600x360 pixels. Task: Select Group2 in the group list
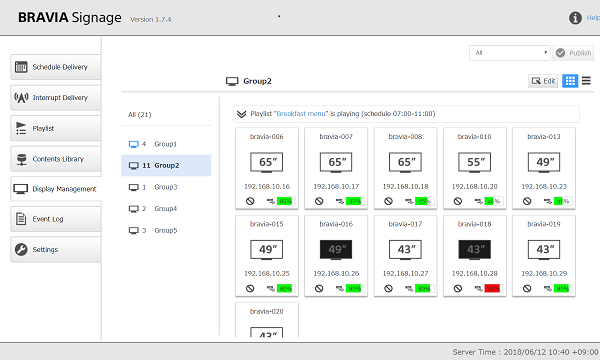pyautogui.click(x=166, y=165)
